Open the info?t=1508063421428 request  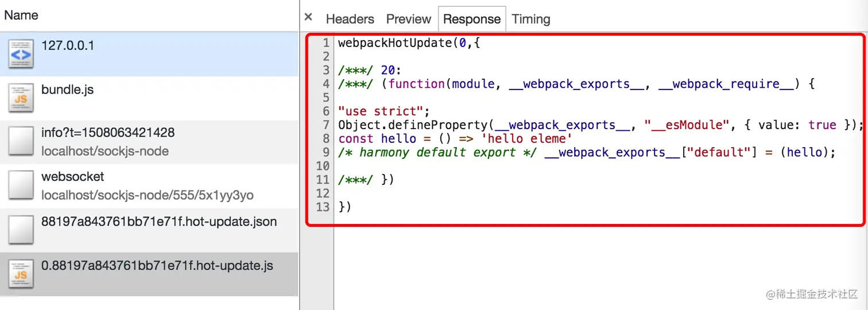tap(149, 142)
